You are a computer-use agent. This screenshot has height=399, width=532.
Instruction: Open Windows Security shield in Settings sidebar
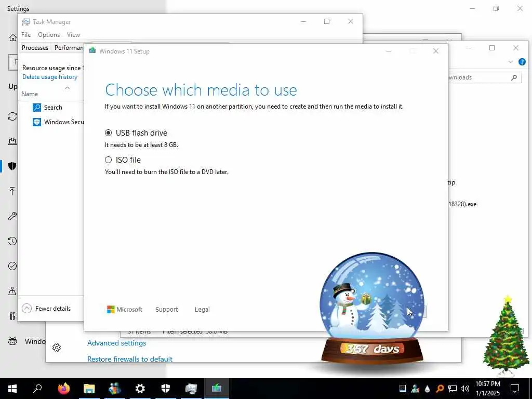tap(12, 166)
